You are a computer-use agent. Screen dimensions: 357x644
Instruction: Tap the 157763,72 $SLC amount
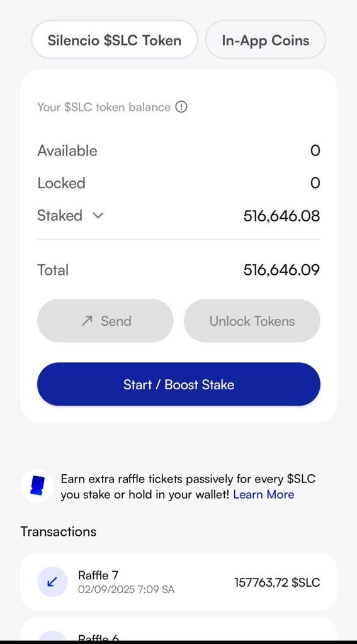point(277,582)
